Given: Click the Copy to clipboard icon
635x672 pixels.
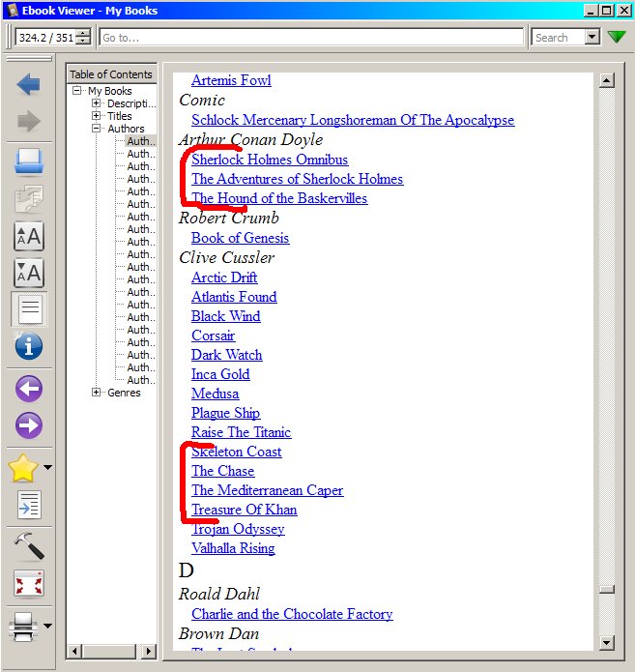Looking at the screenshot, I should pyautogui.click(x=29, y=198).
